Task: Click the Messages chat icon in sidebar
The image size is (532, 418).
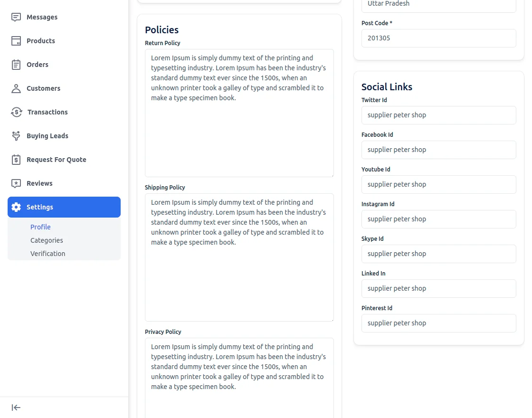Action: pos(16,17)
